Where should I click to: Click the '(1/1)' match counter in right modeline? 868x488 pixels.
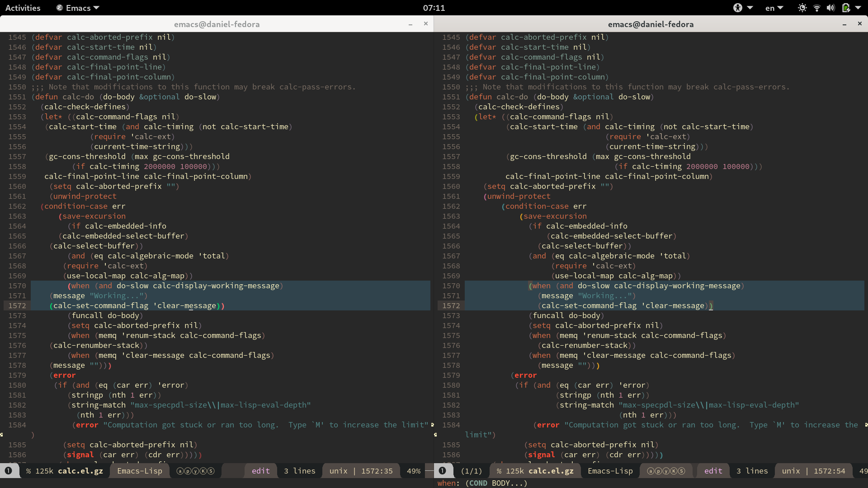(472, 471)
